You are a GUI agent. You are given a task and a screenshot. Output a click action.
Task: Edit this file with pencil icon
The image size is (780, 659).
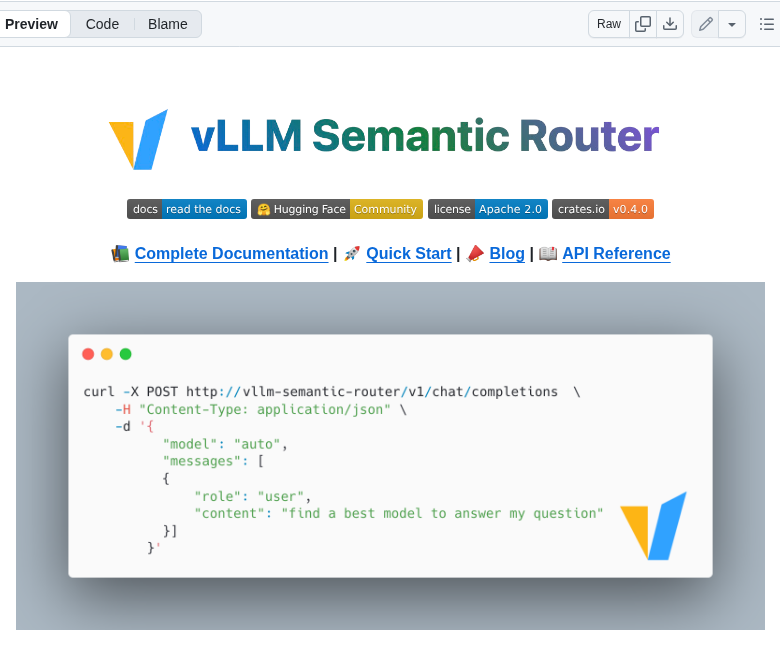pyautogui.click(x=705, y=24)
